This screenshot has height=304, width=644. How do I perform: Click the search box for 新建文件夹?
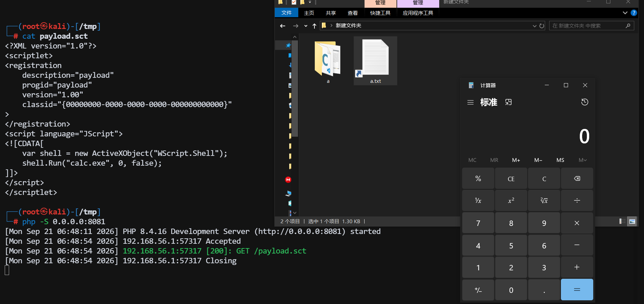(x=592, y=26)
